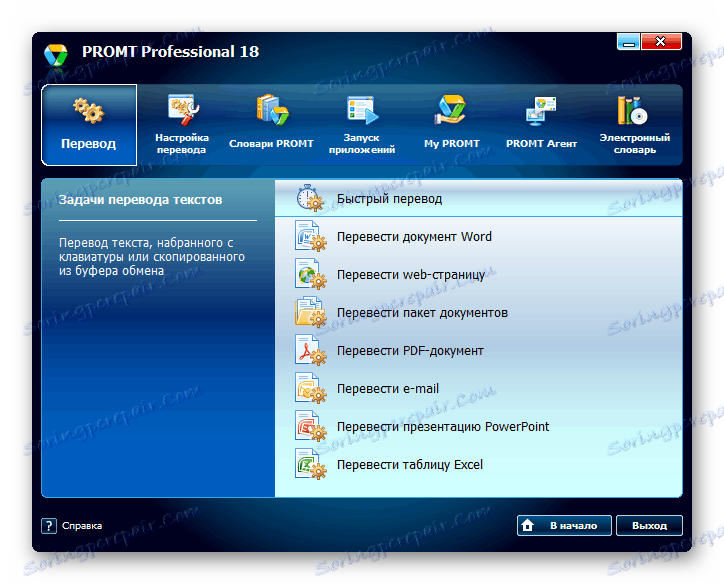The image size is (724, 584).
Task: Choose Перевести web-страницу
Action: click(478, 274)
